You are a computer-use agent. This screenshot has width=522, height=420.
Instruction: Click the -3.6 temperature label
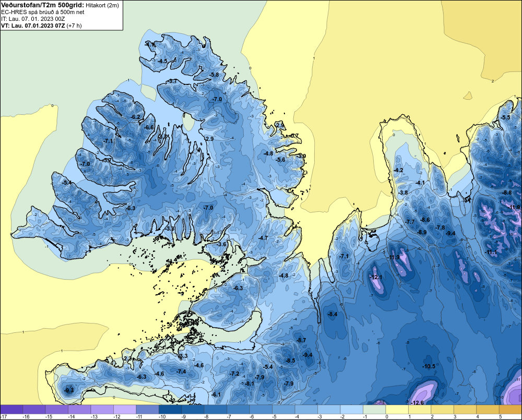coord(221,244)
